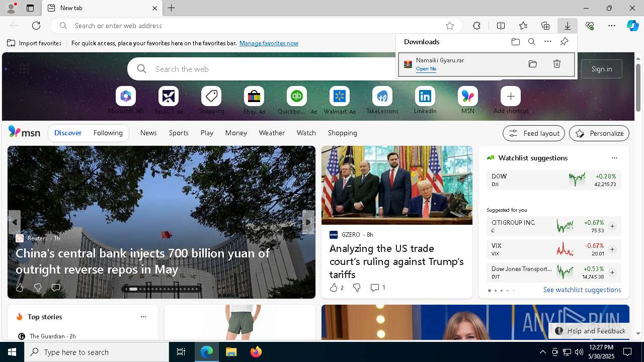The height and width of the screenshot is (362, 644).
Task: Click See watchlist suggestions link
Action: tap(582, 290)
